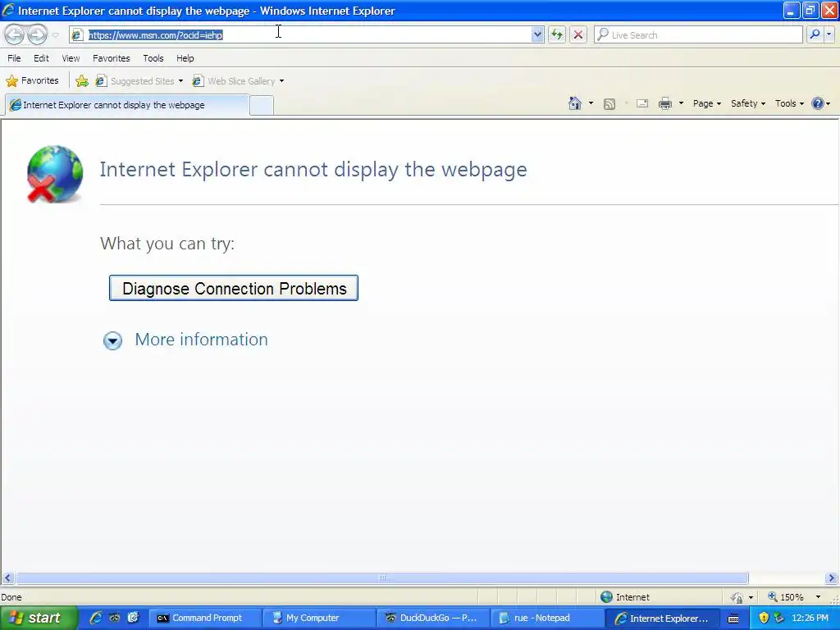Image resolution: width=840 pixels, height=630 pixels.
Task: Open the Safety command bar menu
Action: pos(748,103)
